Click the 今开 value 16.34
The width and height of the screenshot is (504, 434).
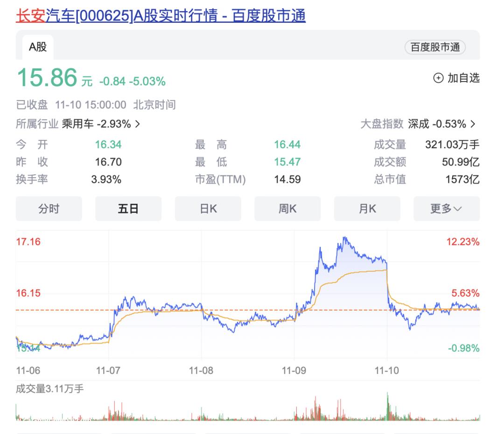[108, 145]
